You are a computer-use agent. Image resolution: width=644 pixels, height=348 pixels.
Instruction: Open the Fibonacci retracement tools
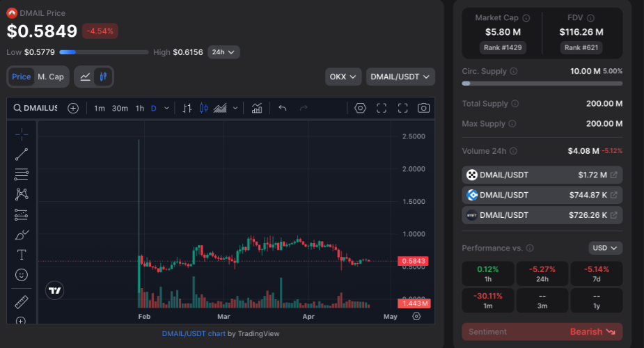[22, 175]
